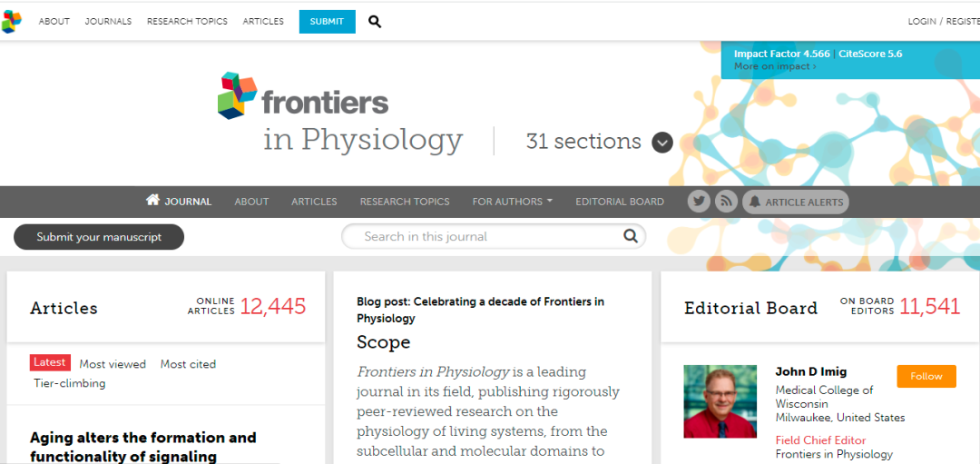Click the bell icon for article alerts

pos(753,202)
